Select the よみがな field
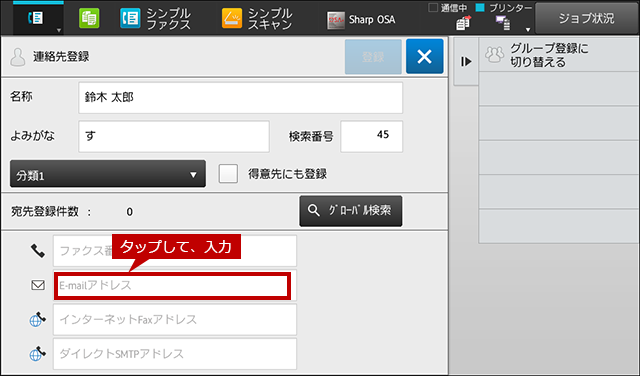 click(174, 136)
